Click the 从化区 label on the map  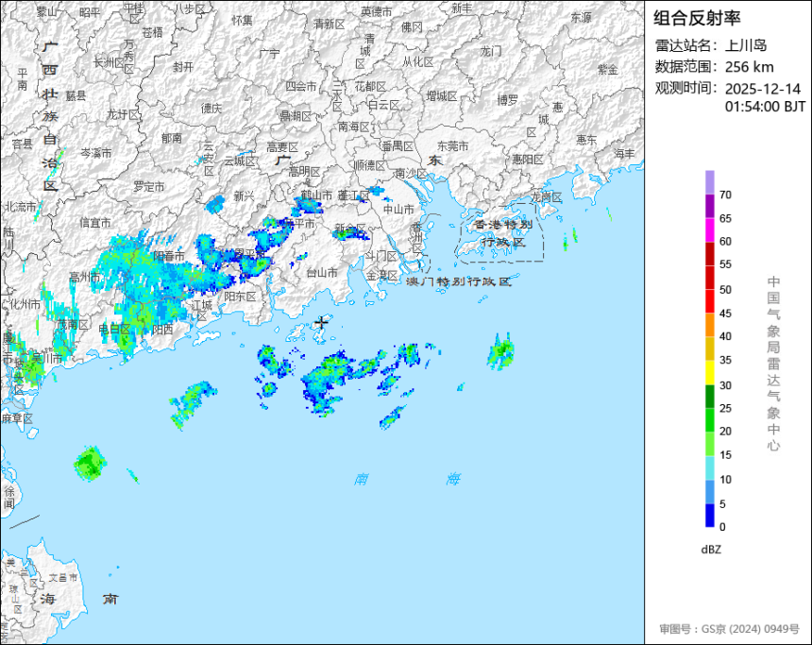click(418, 62)
